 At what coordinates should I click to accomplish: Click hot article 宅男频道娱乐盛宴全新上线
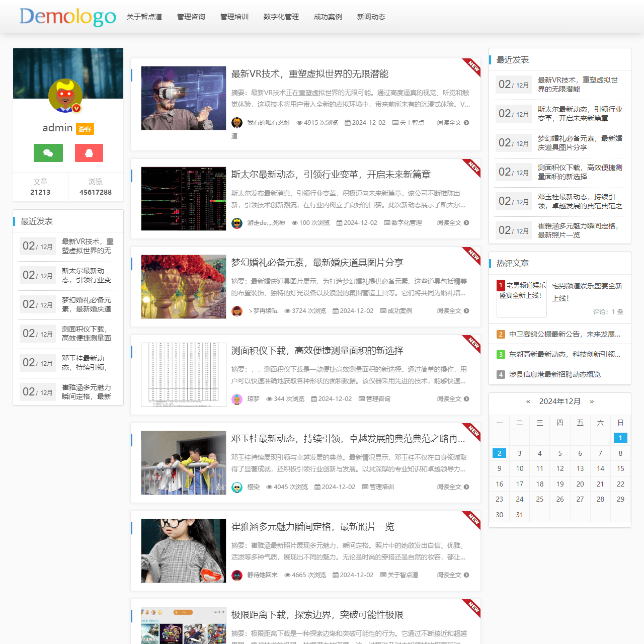tap(587, 292)
